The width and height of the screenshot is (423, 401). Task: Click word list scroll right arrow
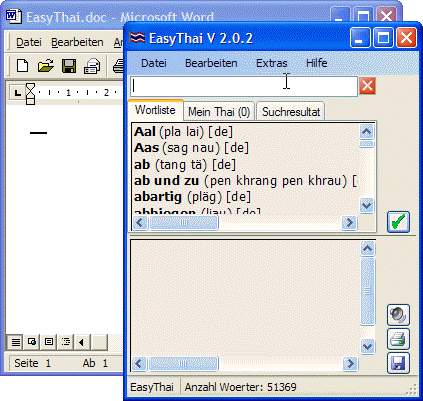point(349,222)
